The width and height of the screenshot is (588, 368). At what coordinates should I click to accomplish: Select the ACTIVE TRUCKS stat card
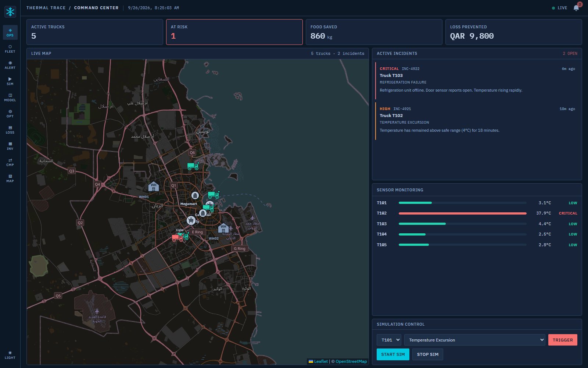(x=95, y=32)
